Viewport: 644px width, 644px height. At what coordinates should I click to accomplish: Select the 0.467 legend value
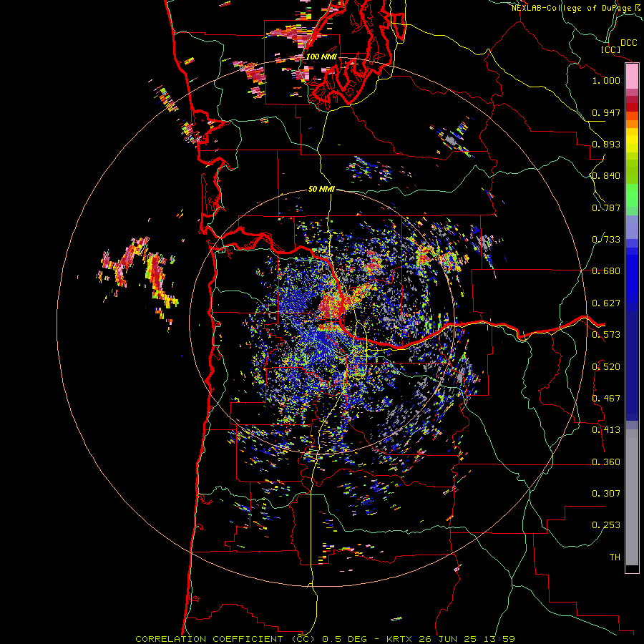pyautogui.click(x=606, y=398)
